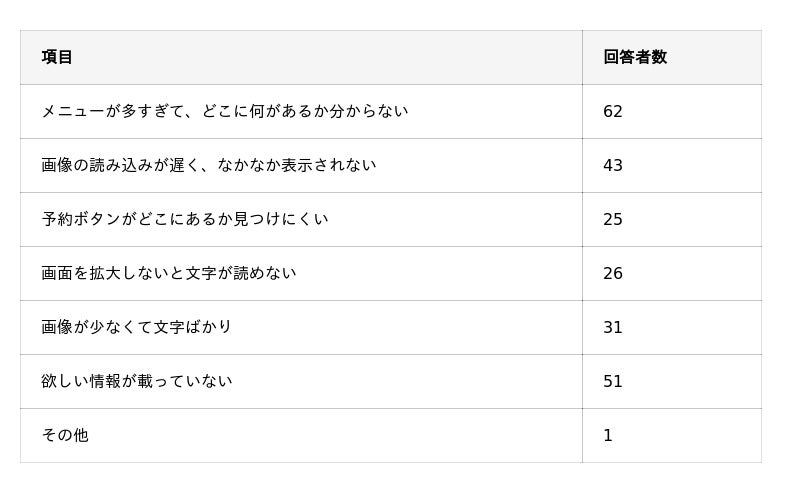The height and width of the screenshot is (493, 800).
Task: Click the value 1 in the last row
Action: click(608, 435)
